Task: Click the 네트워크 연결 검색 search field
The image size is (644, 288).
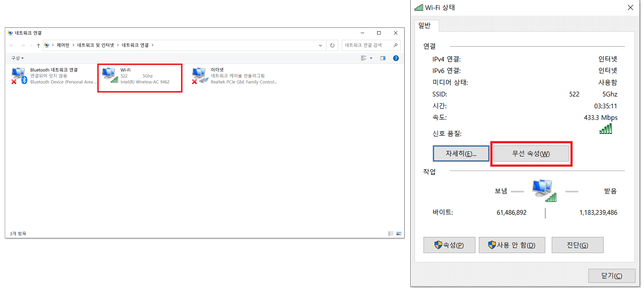Action: click(x=369, y=45)
